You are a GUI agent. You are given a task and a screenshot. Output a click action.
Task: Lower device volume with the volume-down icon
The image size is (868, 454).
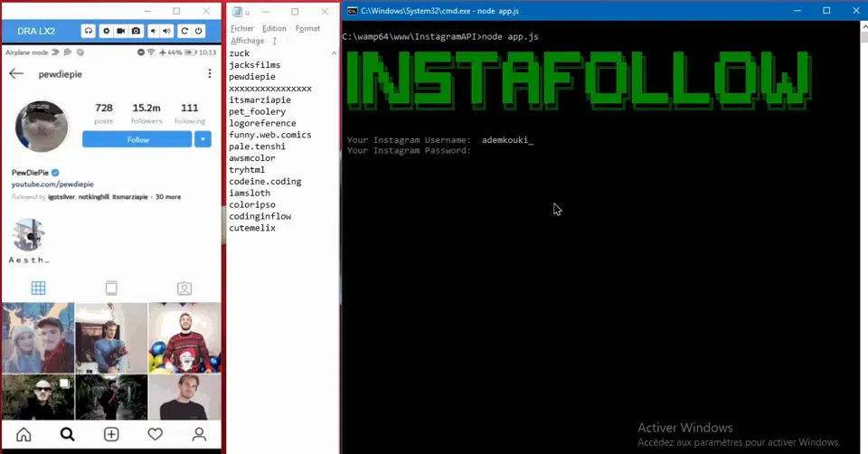coord(154,31)
